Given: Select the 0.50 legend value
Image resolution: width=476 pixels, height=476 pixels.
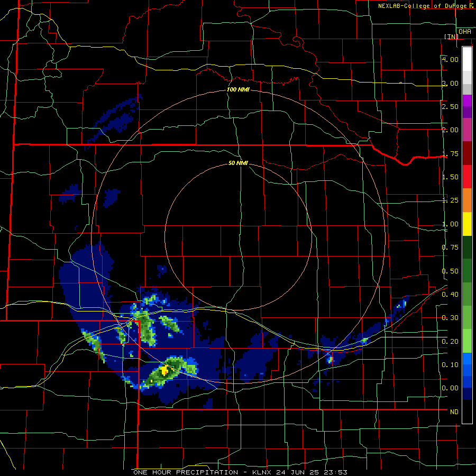Looking at the screenshot, I should 450,271.
